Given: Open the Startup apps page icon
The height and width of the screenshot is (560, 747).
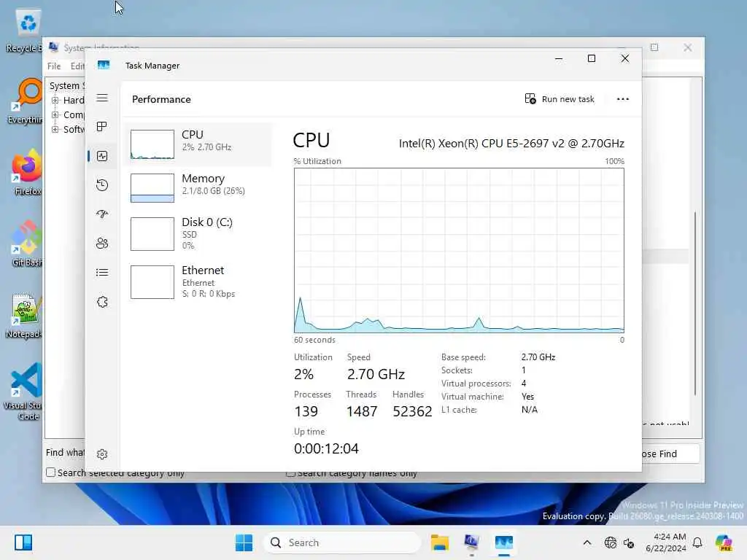Looking at the screenshot, I should coord(102,214).
